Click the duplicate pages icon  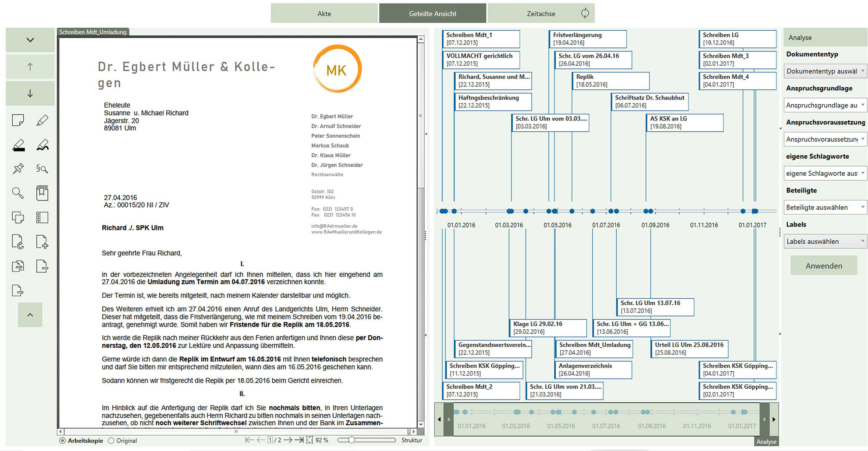pos(18,217)
